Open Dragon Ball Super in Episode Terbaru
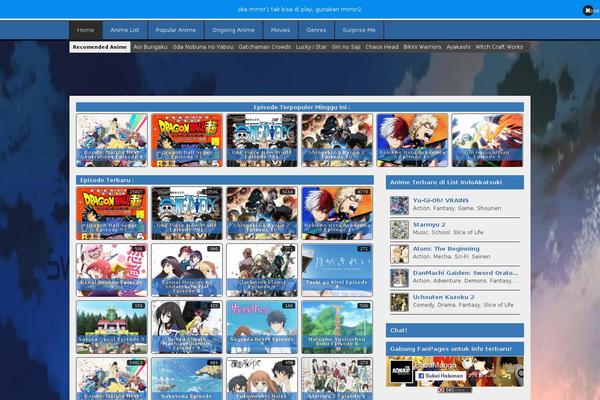This screenshot has width=600, height=400. tap(112, 213)
